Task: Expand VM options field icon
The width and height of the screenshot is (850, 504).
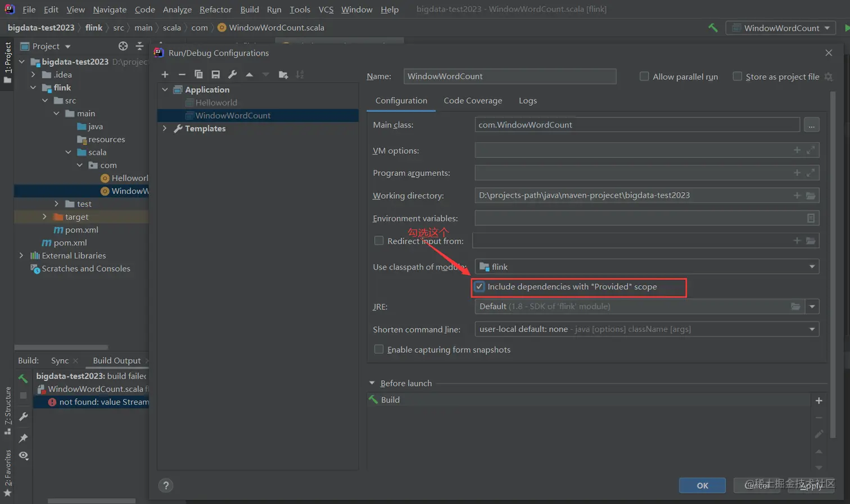Action: [811, 150]
